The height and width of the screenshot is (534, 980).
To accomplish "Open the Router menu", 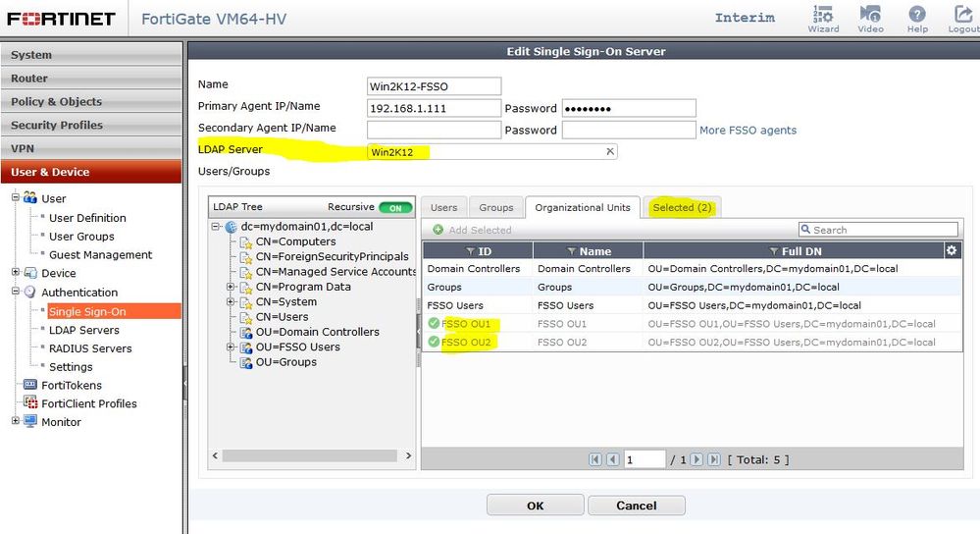I will click(x=91, y=79).
